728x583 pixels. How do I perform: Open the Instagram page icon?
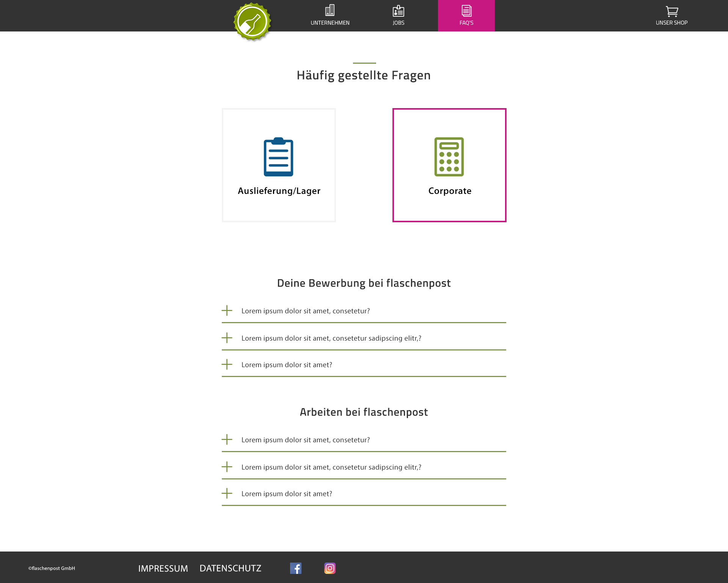point(330,568)
